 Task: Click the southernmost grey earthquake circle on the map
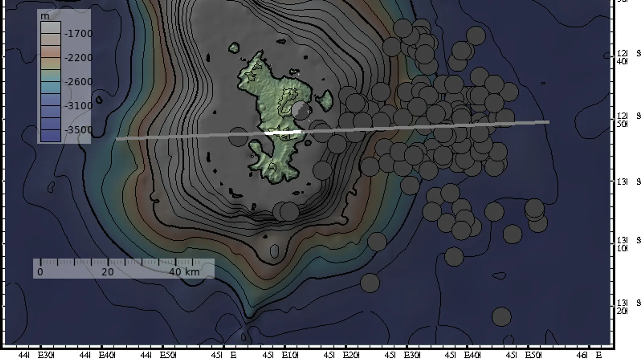[x=502, y=317]
